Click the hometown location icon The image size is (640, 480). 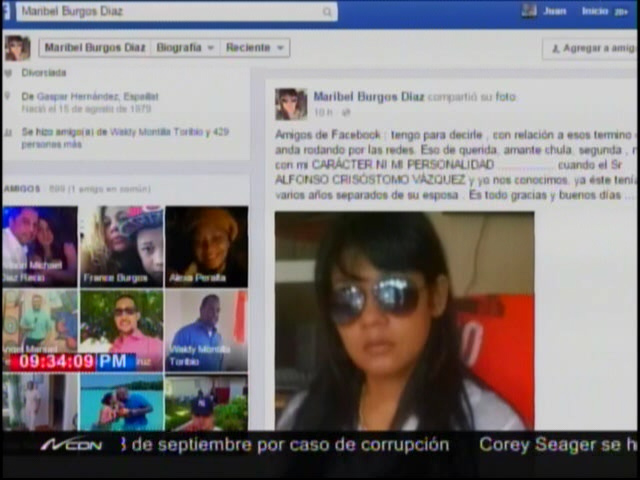pyautogui.click(x=9, y=97)
